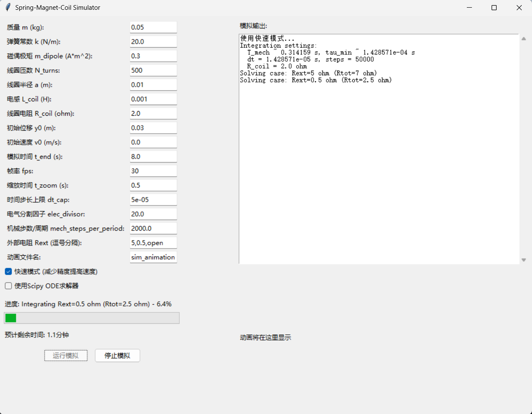This screenshot has height=414, width=532.
Task: Click the 'dt = 1.428571e-05 s' line
Action: pyautogui.click(x=311, y=60)
